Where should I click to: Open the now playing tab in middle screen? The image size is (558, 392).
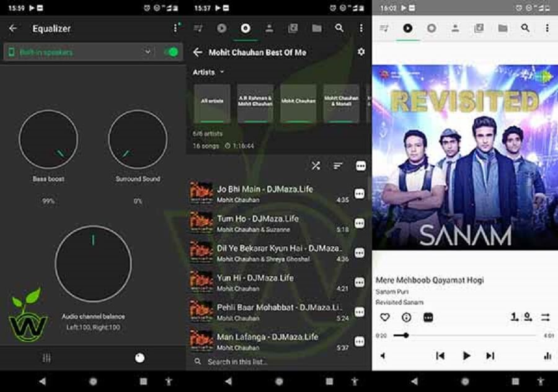[x=222, y=28]
